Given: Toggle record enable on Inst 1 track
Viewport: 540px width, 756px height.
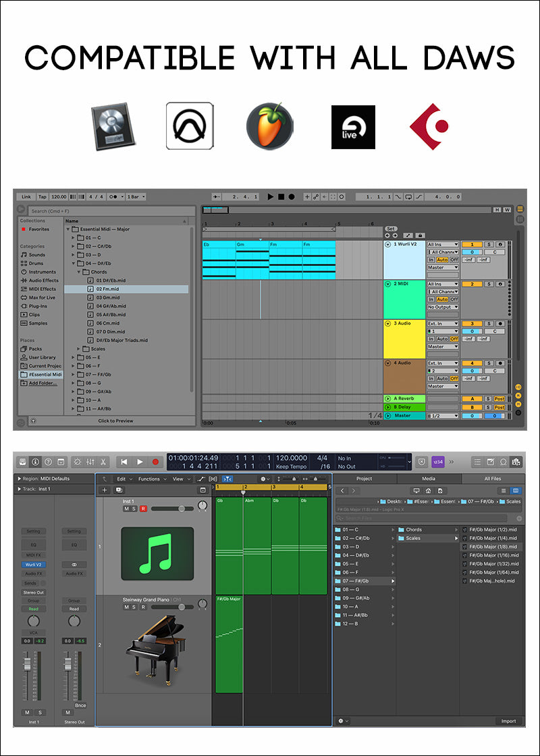Looking at the screenshot, I should click(x=142, y=509).
